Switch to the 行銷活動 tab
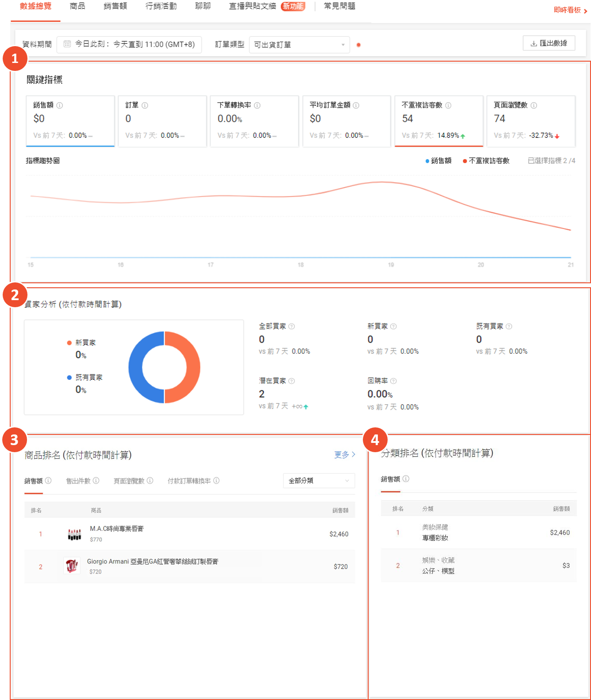Image resolution: width=591 pixels, height=700 pixels. [x=161, y=6]
